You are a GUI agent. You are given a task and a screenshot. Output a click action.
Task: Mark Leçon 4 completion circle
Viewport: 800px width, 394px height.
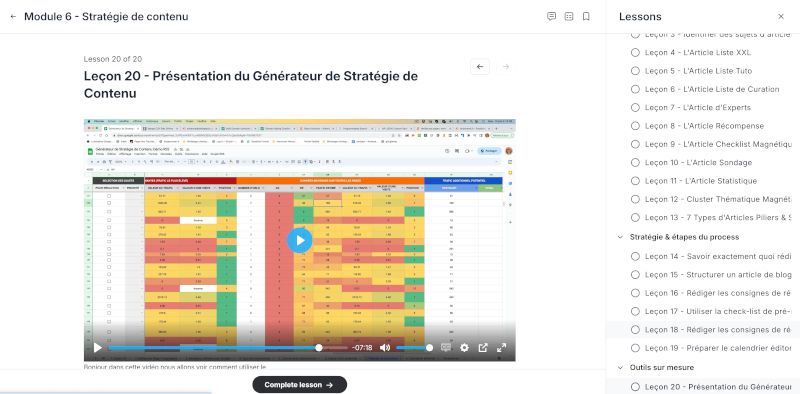(x=635, y=53)
